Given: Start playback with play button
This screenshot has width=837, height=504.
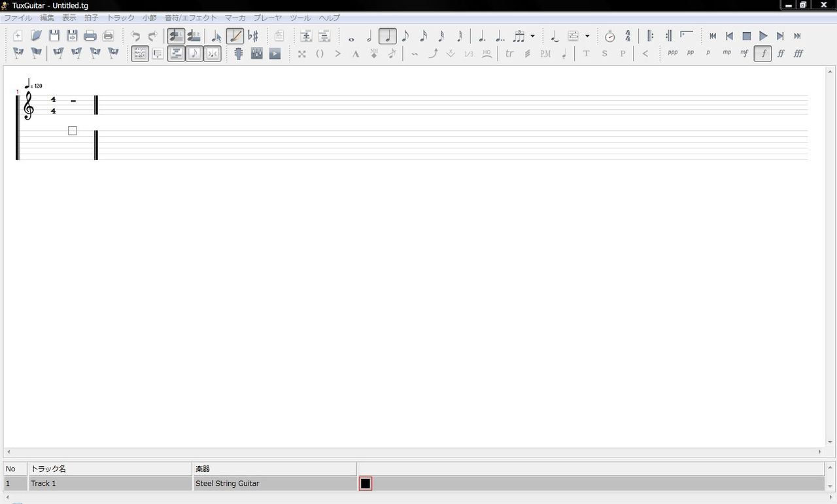Looking at the screenshot, I should coord(764,36).
